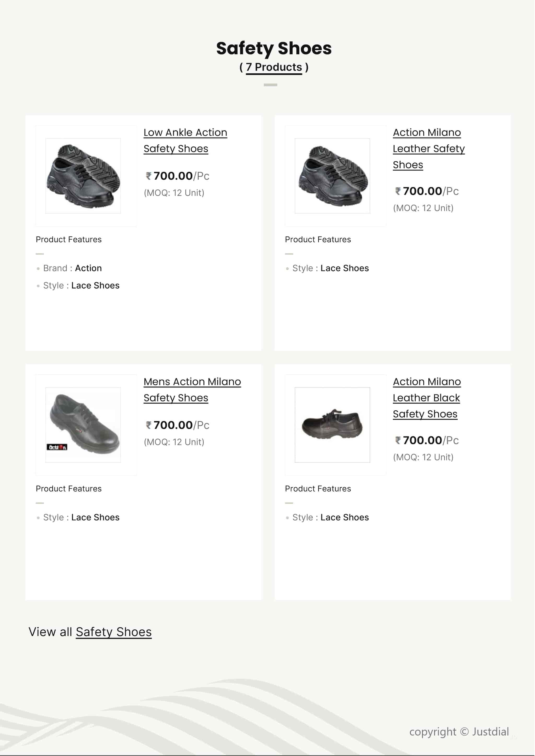Click the copyright Justdial footer text
Image resolution: width=535 pixels, height=756 pixels.
(x=459, y=732)
